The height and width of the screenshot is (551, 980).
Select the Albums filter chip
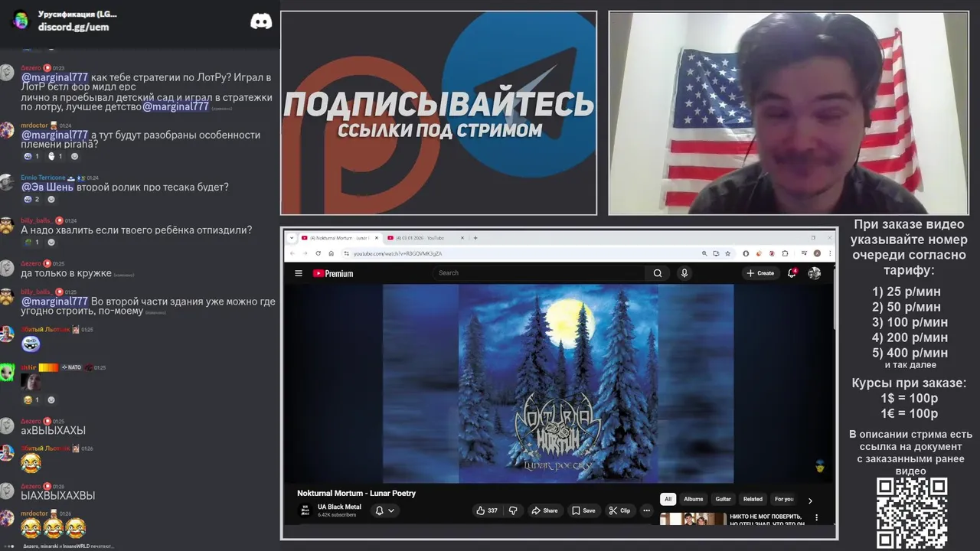tap(694, 499)
